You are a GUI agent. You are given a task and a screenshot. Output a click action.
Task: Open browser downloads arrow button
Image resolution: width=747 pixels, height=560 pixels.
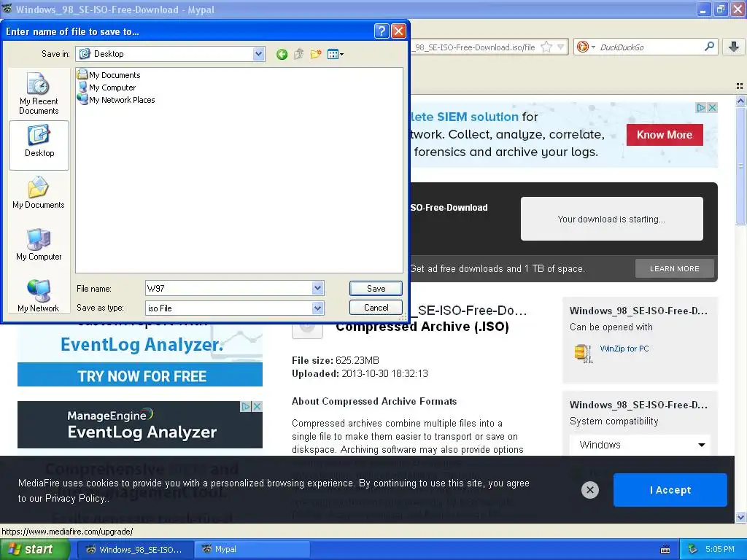tap(734, 47)
